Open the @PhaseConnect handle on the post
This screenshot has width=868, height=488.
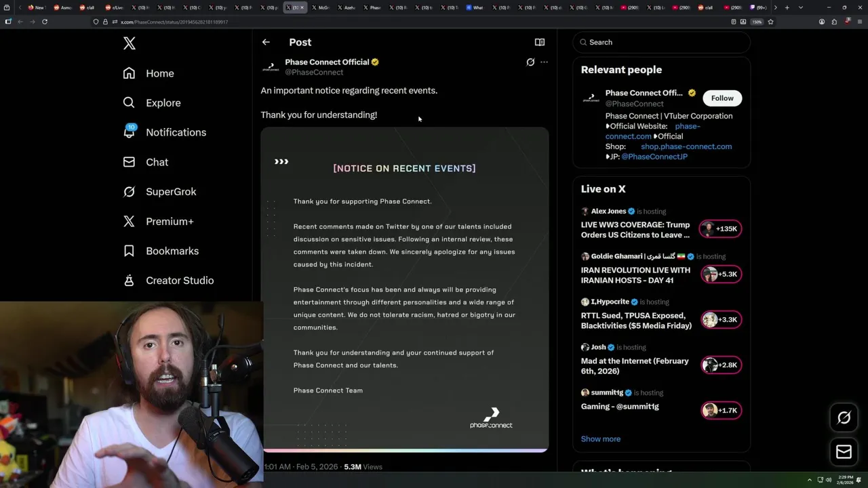[314, 72]
